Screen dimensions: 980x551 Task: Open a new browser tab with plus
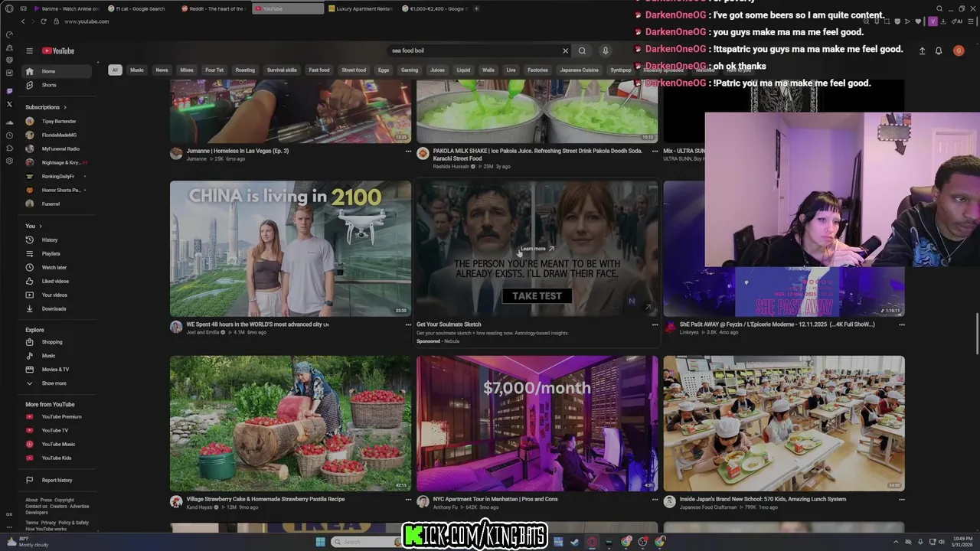tap(476, 8)
